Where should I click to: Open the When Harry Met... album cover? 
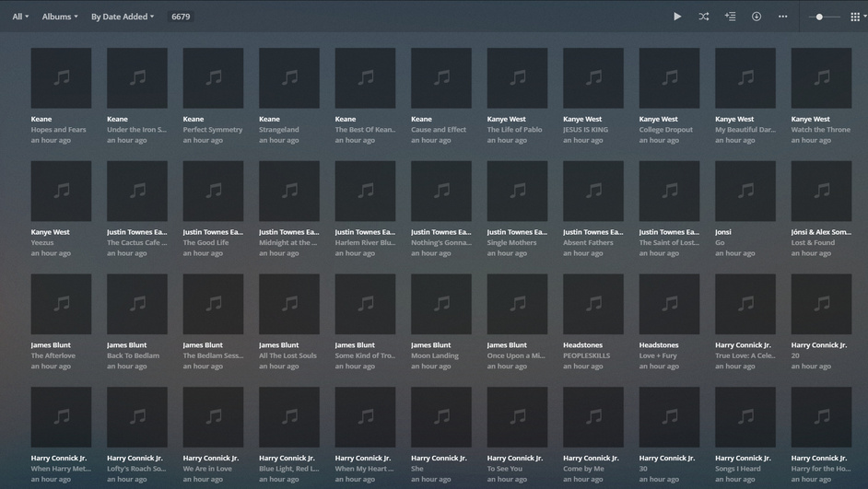[61, 416]
